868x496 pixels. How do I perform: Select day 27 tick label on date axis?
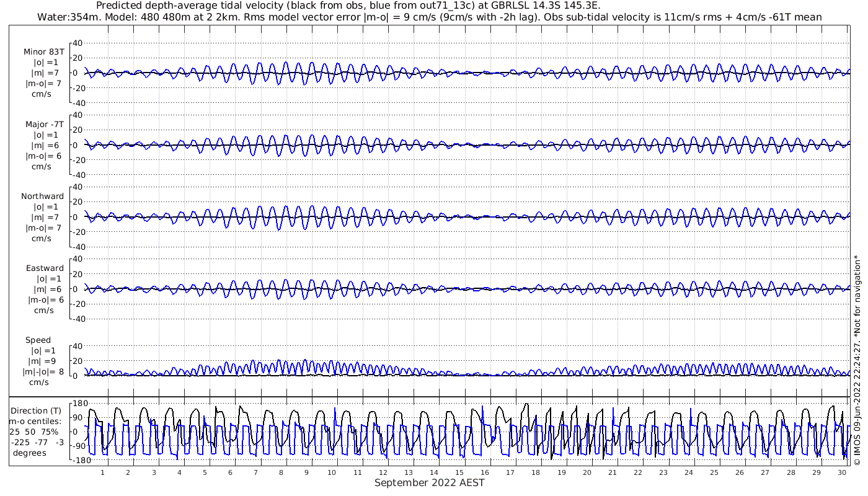765,472
